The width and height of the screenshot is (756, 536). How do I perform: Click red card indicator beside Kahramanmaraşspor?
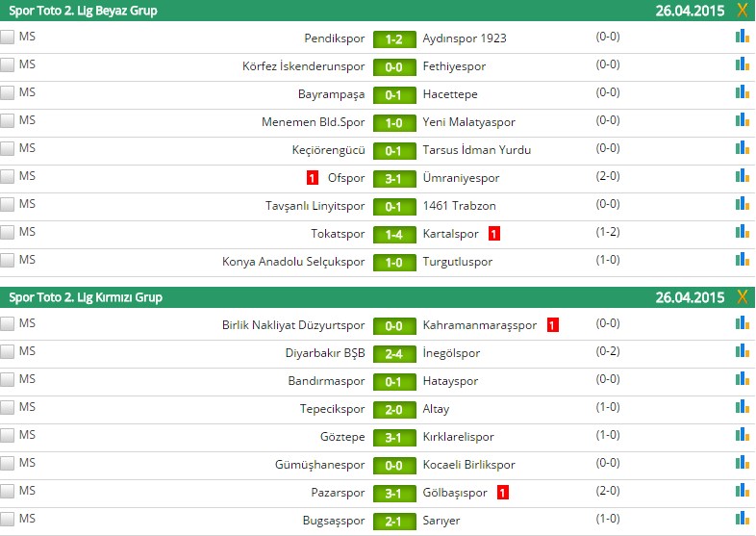[x=552, y=325]
